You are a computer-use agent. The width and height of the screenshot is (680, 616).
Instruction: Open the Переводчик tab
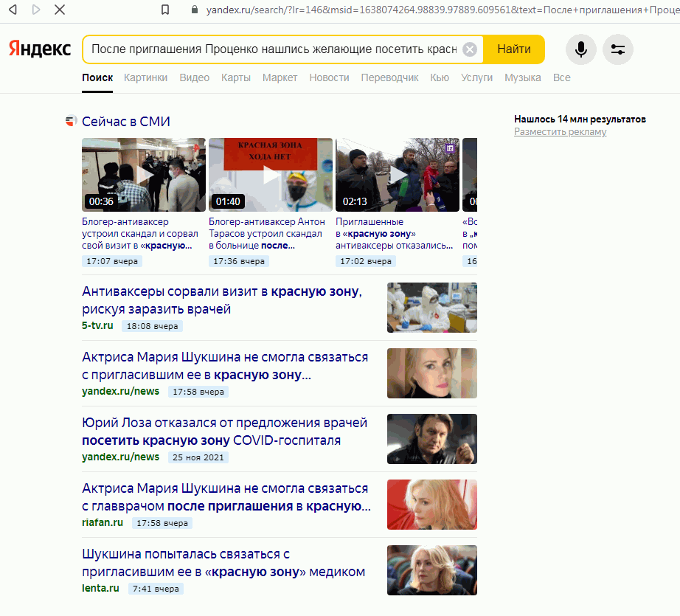[x=389, y=77]
